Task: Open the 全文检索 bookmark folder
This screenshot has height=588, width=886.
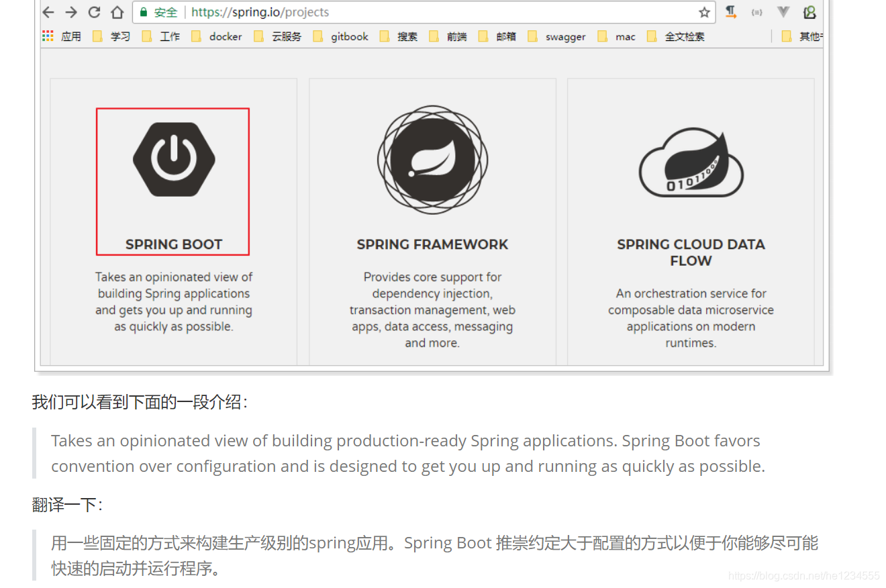Action: coord(676,36)
